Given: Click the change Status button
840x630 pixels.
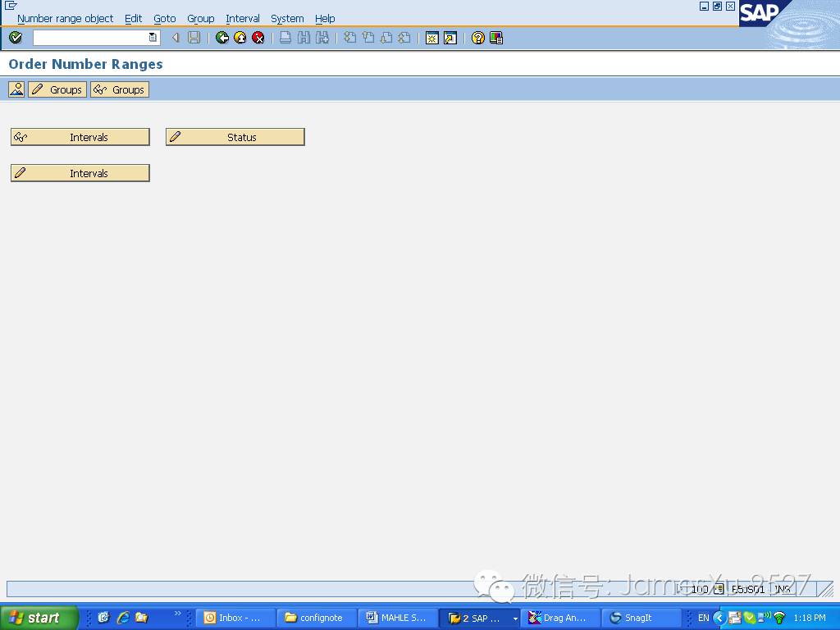Looking at the screenshot, I should [235, 137].
